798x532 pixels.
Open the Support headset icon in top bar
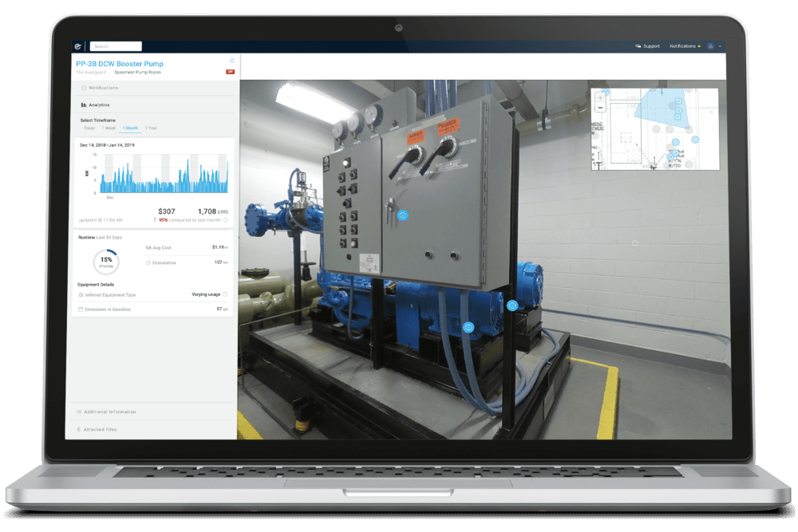tap(638, 46)
